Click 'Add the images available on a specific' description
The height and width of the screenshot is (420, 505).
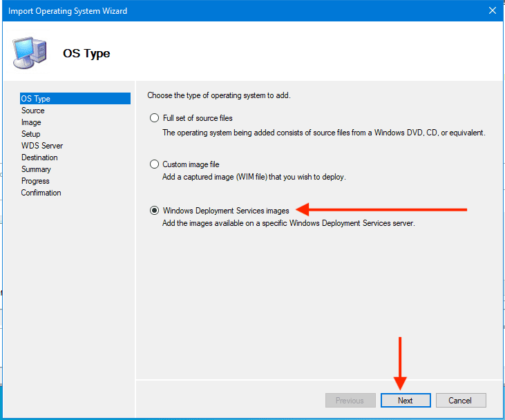[288, 223]
